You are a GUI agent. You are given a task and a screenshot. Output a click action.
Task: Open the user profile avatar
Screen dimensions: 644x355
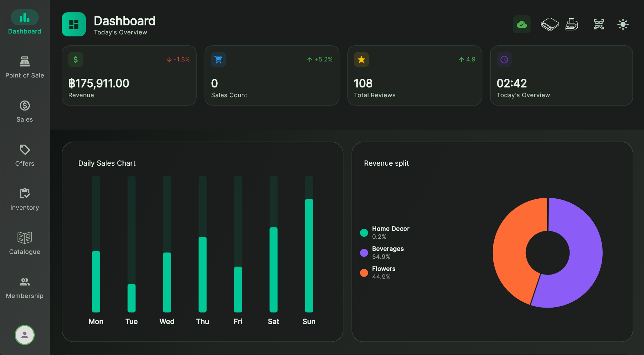click(x=24, y=335)
